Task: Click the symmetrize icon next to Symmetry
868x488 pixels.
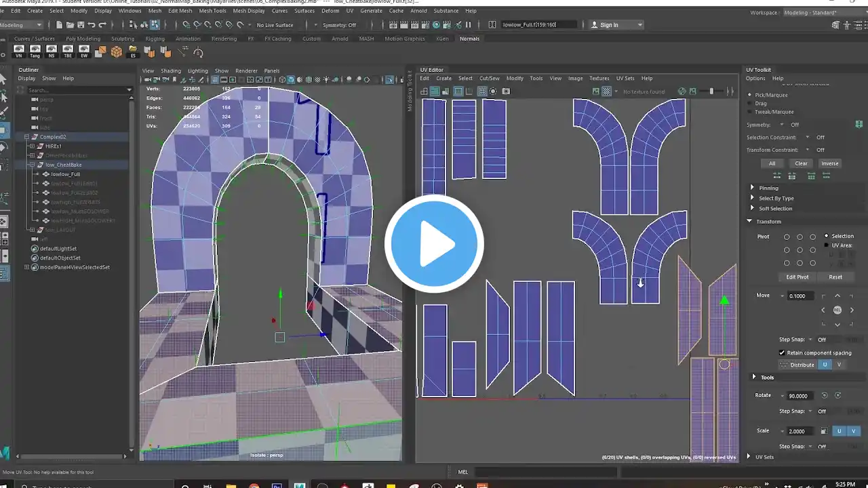Action: [x=859, y=125]
